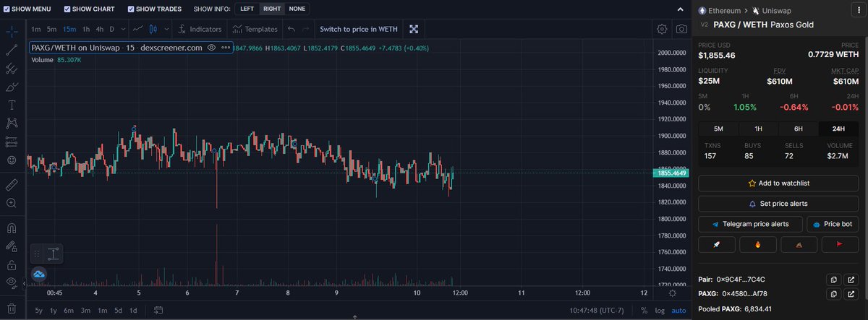Screen dimensions: 868x320
Task: Expand the timeframe dropdown arrow
Action: coord(122,29)
